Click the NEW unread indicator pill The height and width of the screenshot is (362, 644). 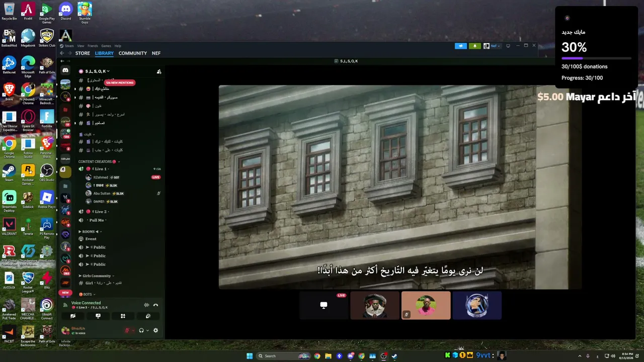tap(65, 293)
